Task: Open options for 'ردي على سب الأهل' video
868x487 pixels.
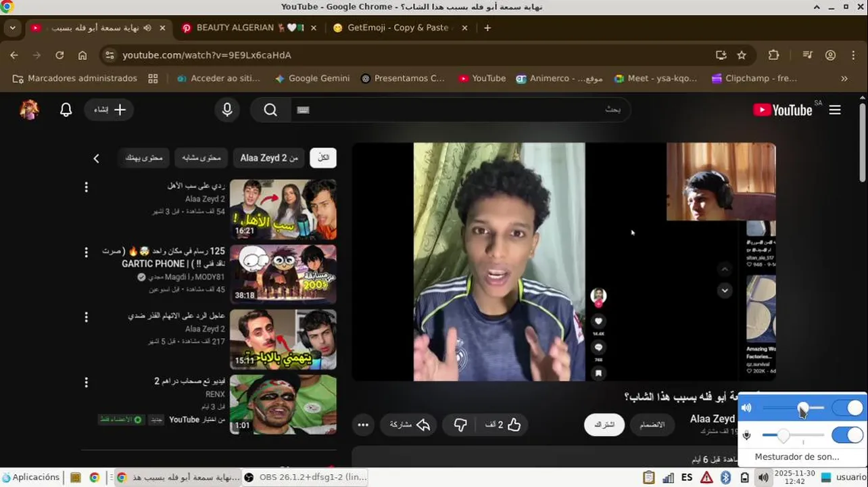Action: tap(86, 187)
